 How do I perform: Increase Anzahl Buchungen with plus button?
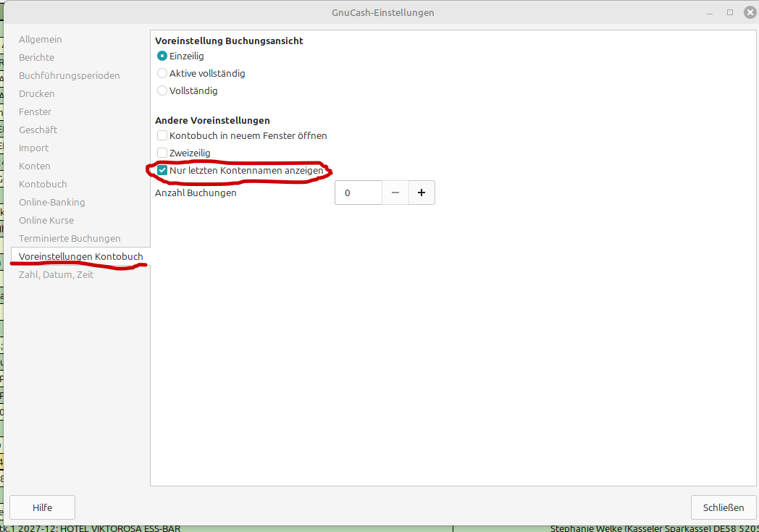(x=422, y=193)
